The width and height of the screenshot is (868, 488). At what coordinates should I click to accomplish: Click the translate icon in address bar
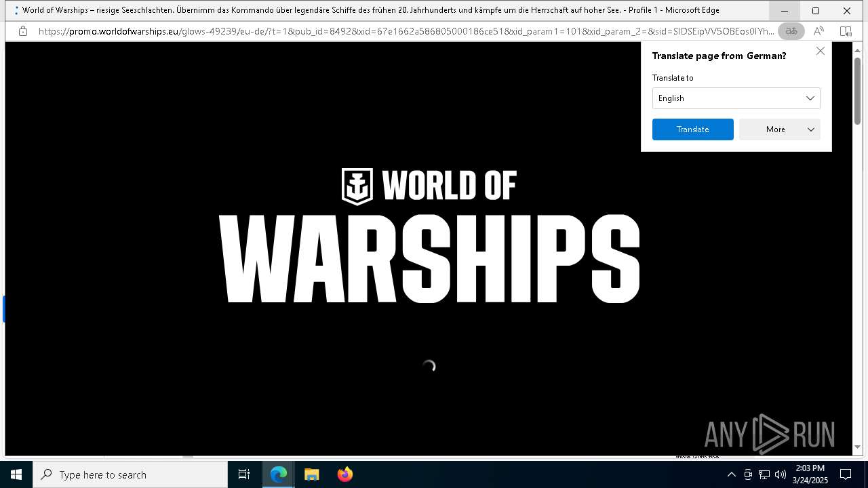coord(791,31)
